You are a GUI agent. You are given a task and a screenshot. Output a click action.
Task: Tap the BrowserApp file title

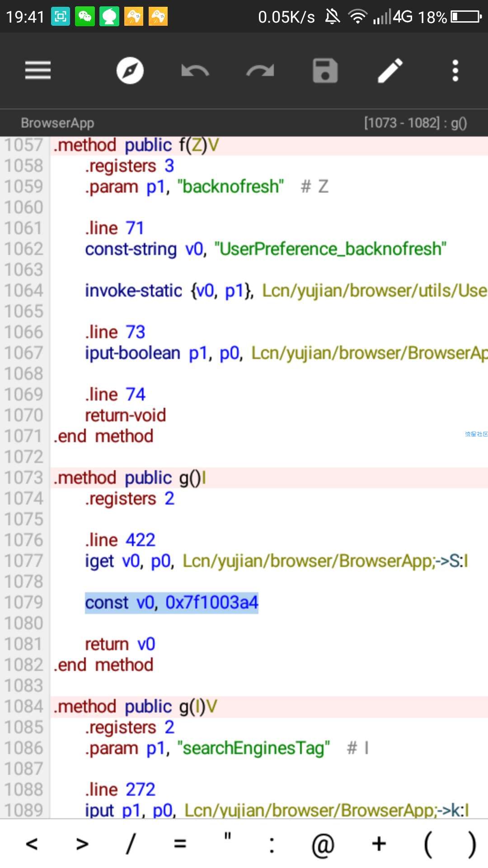click(57, 123)
